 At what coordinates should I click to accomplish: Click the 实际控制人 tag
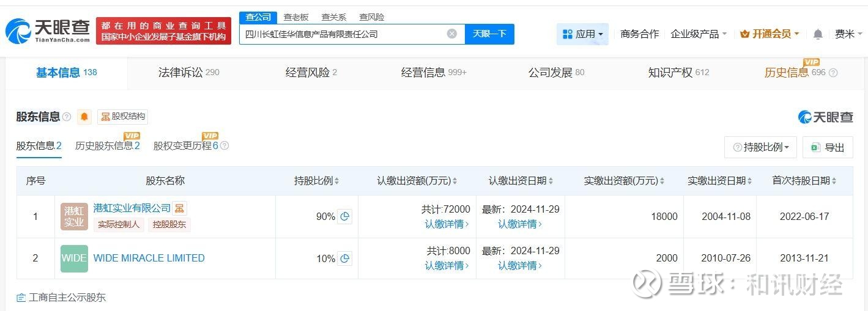119,224
